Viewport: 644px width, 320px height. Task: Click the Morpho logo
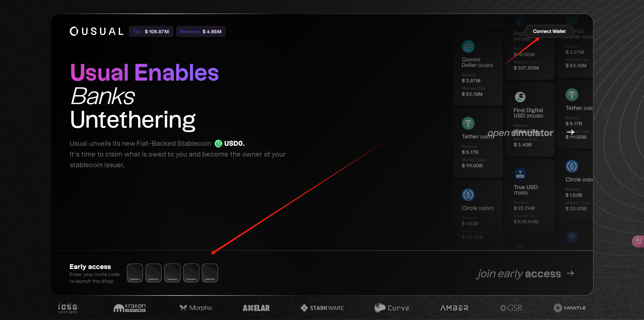tap(196, 308)
